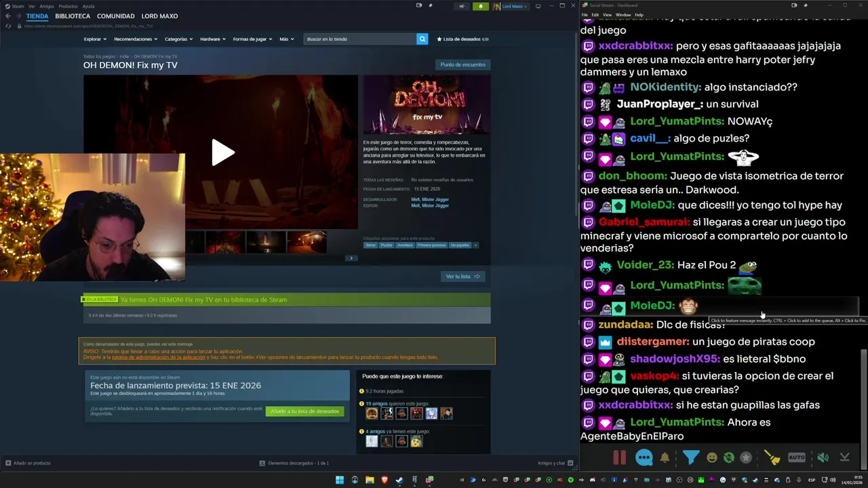Open the blue filter funnel
Screen dimensions: 868x488
coord(690,457)
